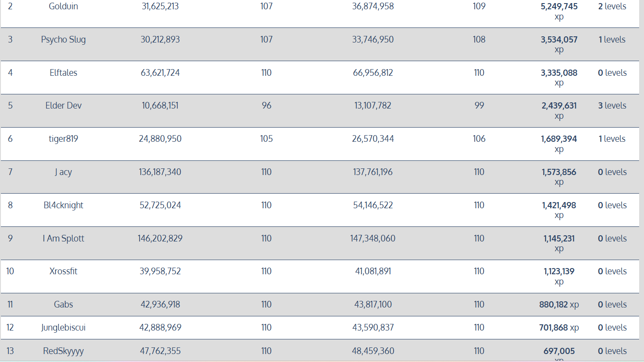Select the 880,182 xp gain for Gabs
This screenshot has height=362, width=644.
tap(559, 304)
